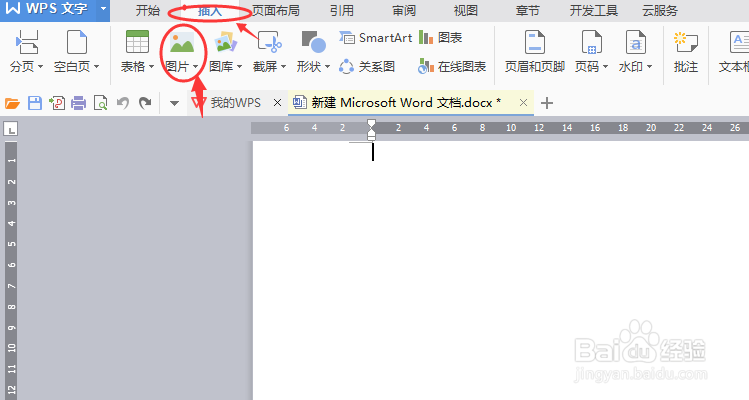Click the Watermark (水印) icon
This screenshot has width=749, height=400.
coord(635,42)
